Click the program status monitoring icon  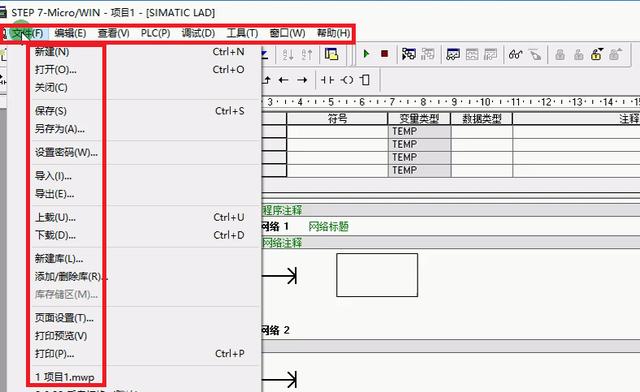409,54
